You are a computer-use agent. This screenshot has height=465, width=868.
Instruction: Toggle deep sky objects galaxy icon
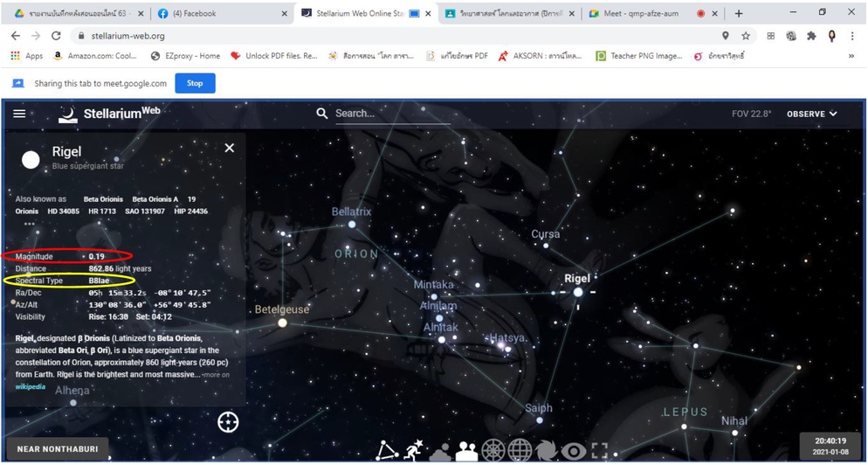(x=547, y=451)
